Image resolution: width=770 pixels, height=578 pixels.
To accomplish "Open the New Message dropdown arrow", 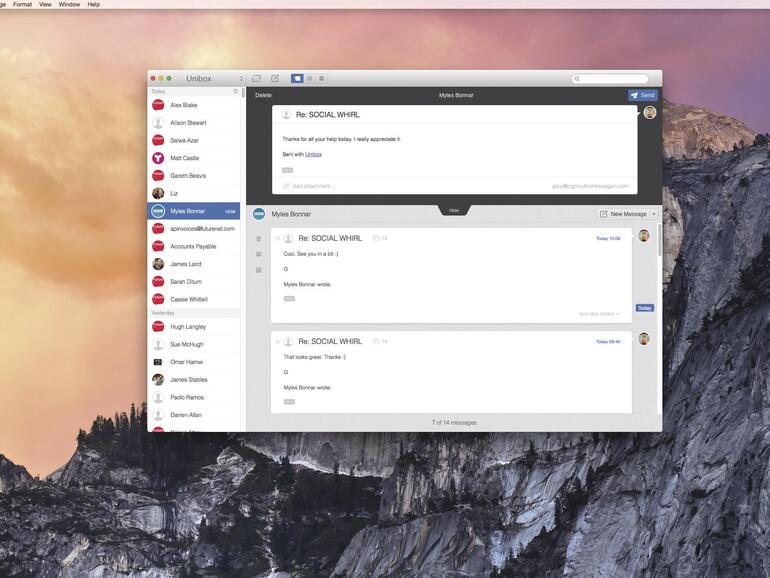I will (x=654, y=214).
